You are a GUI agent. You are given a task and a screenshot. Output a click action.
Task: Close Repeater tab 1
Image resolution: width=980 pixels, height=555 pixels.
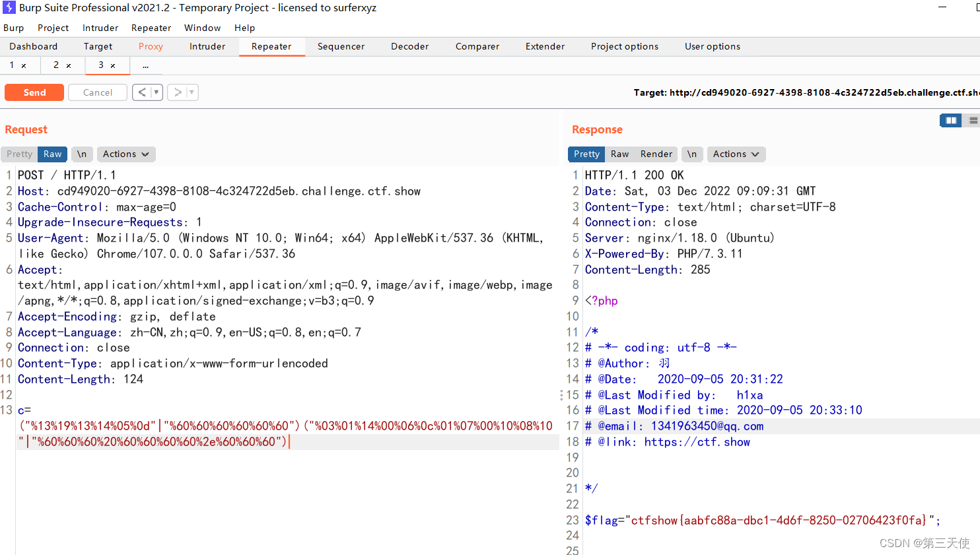point(24,65)
